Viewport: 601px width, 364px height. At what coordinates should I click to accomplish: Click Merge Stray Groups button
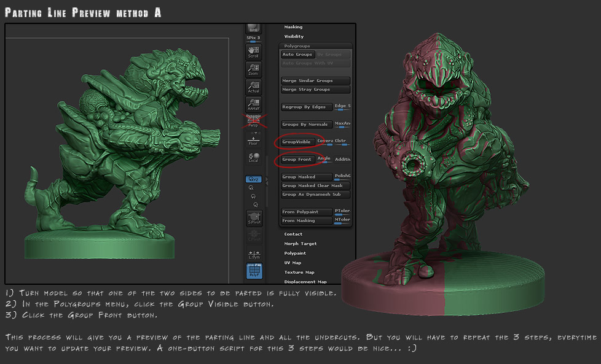[315, 90]
